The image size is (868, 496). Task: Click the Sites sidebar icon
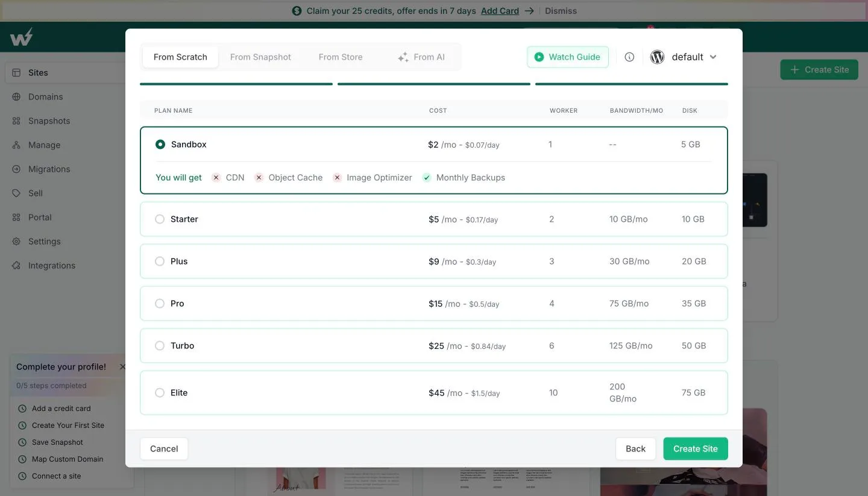[16, 72]
